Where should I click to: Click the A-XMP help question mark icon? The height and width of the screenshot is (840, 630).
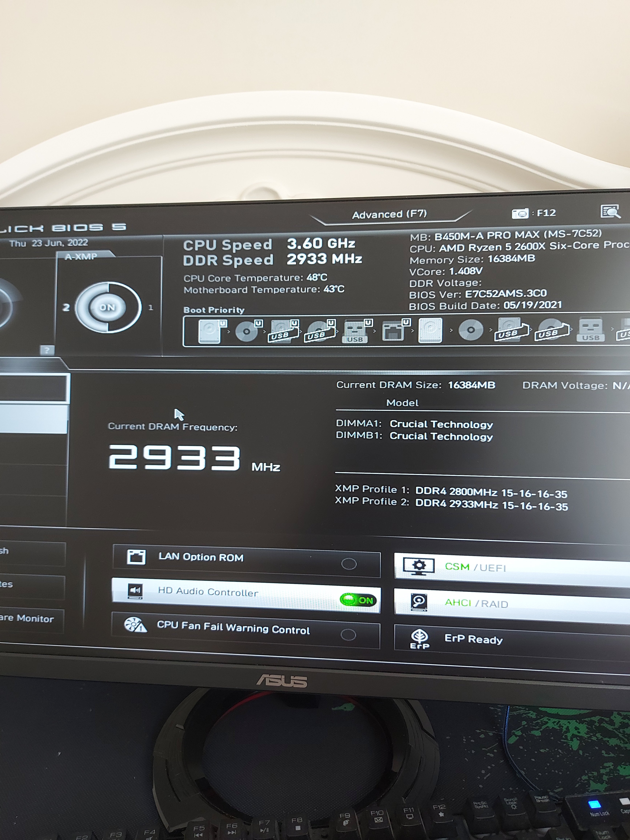47,350
